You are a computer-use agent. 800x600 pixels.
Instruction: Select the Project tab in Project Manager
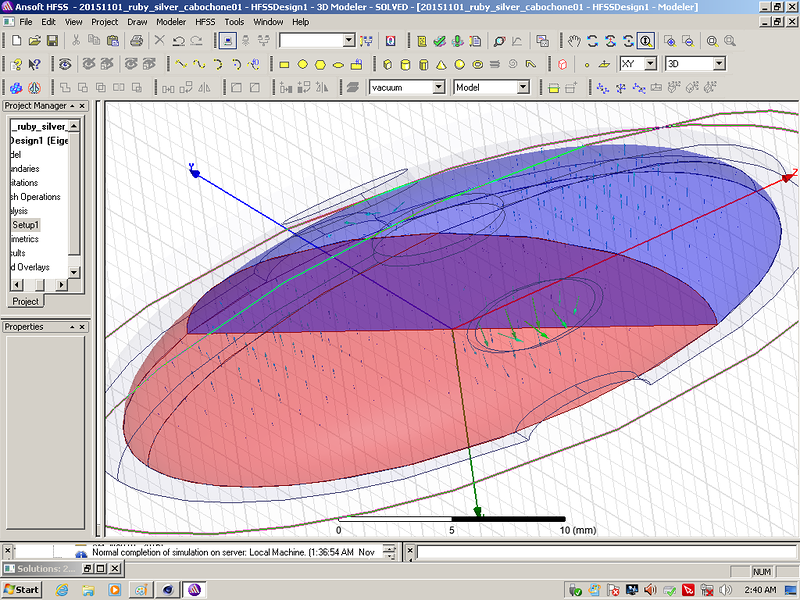[25, 301]
